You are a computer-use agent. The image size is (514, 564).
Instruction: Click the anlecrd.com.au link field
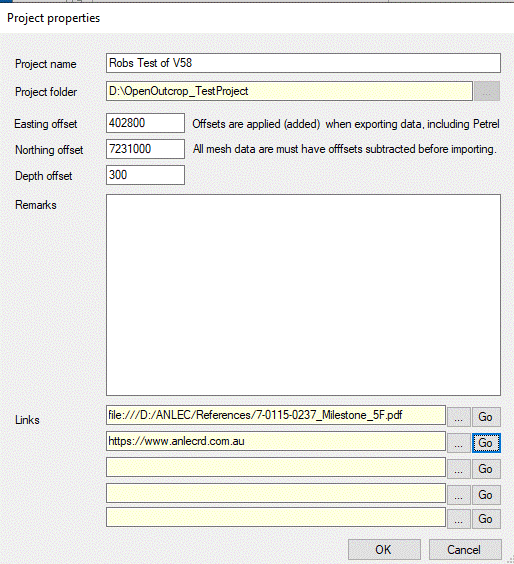(x=276, y=441)
